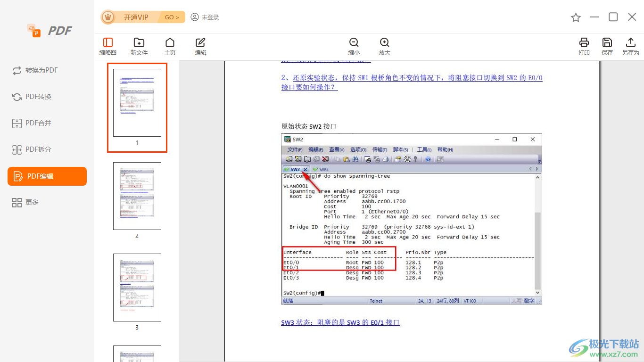The height and width of the screenshot is (362, 644).
Task: Click the embedded SW2 terminal screenshot
Action: (412, 219)
